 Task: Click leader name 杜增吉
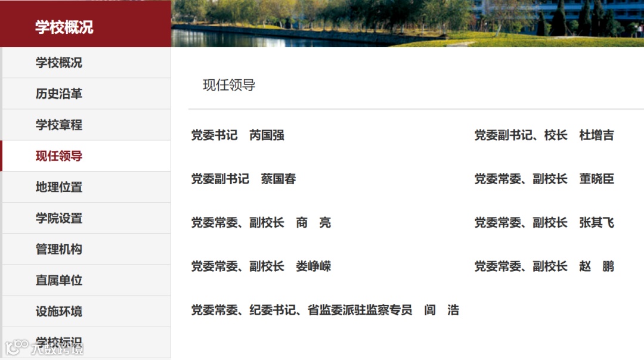click(x=596, y=135)
